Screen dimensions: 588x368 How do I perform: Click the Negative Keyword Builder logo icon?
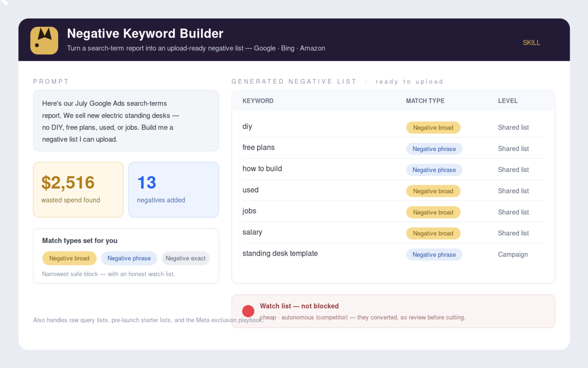click(44, 40)
